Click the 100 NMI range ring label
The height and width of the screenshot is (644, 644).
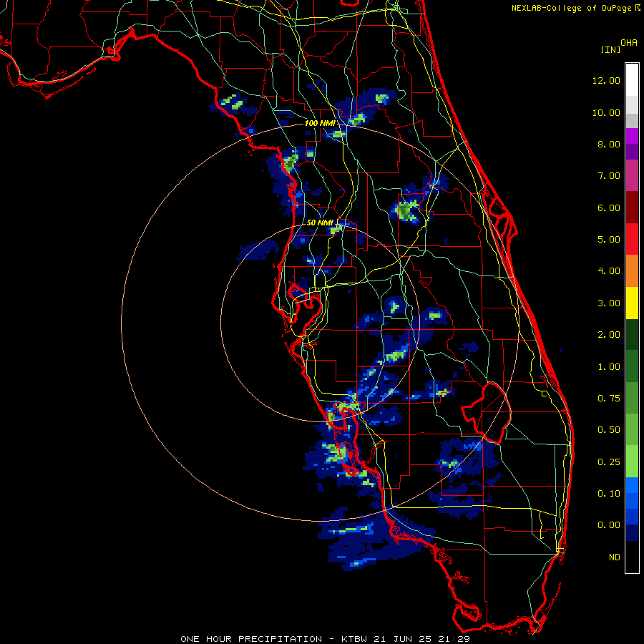320,123
